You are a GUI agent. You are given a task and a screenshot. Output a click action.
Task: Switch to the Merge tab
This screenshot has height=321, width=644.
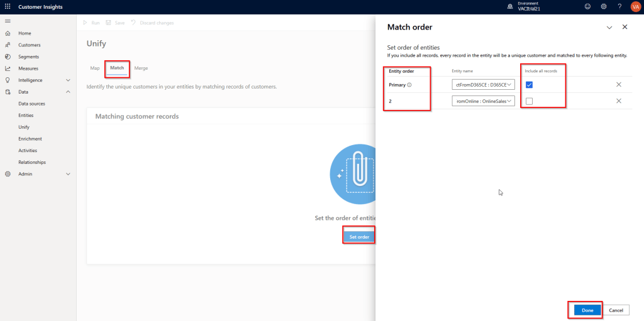point(141,68)
